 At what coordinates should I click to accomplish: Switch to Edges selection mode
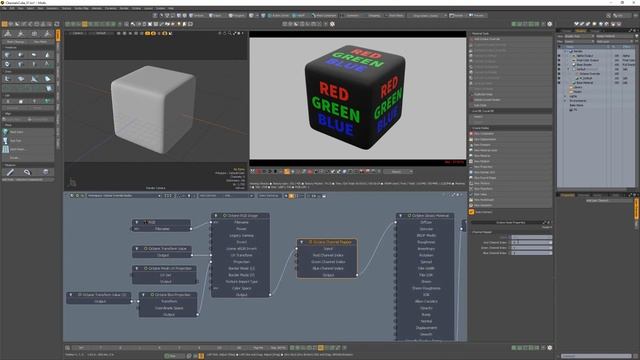(x=216, y=16)
